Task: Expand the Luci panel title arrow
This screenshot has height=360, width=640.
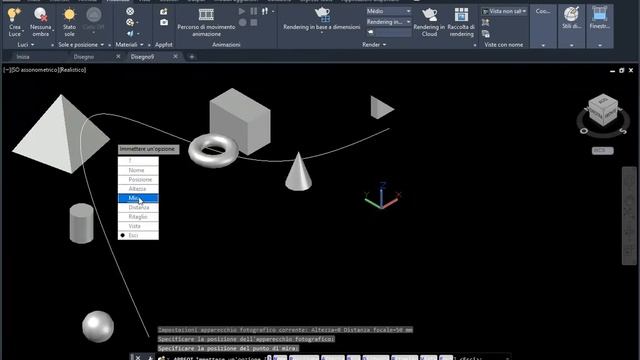Action: [33, 45]
